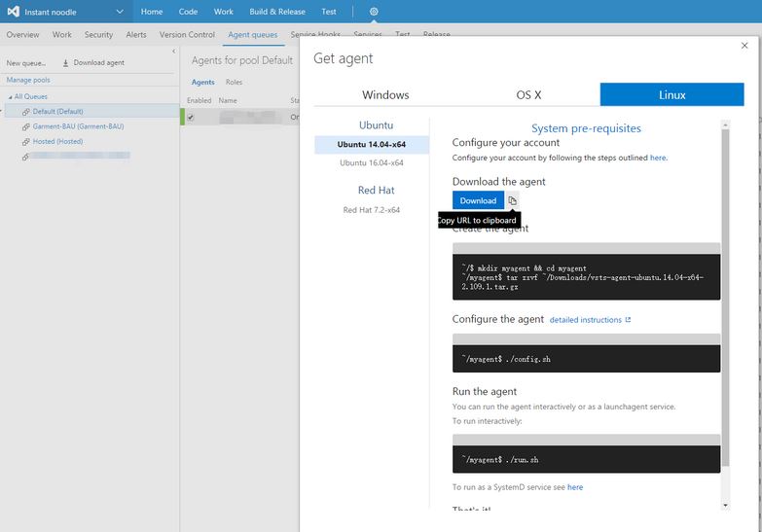The height and width of the screenshot is (532, 762).
Task: Open the detailed instructions link
Action: point(586,320)
